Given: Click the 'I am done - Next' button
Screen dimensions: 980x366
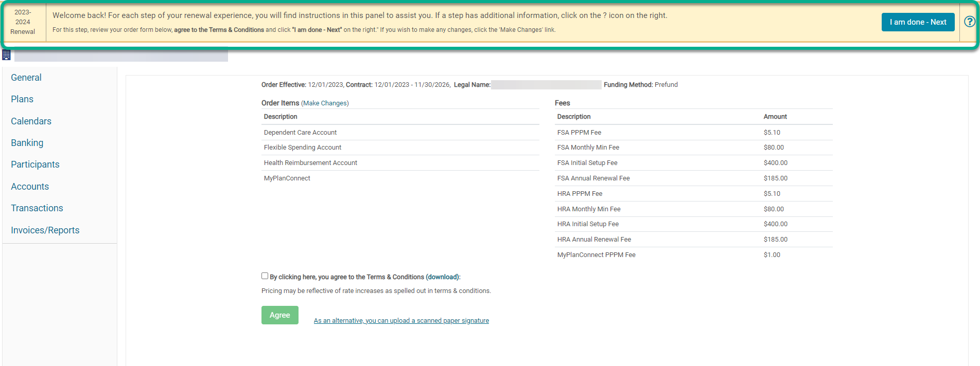Looking at the screenshot, I should pos(918,22).
